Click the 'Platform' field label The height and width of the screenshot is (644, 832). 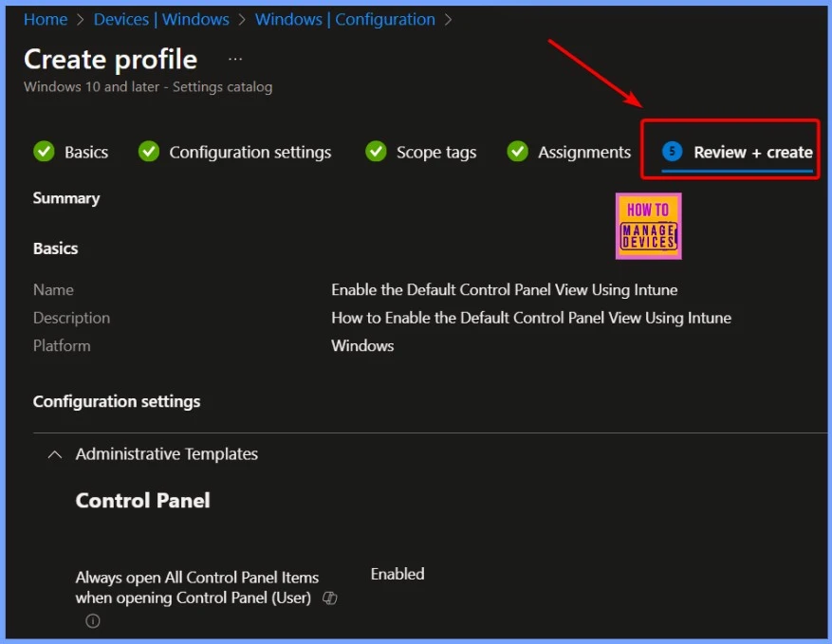pos(62,346)
